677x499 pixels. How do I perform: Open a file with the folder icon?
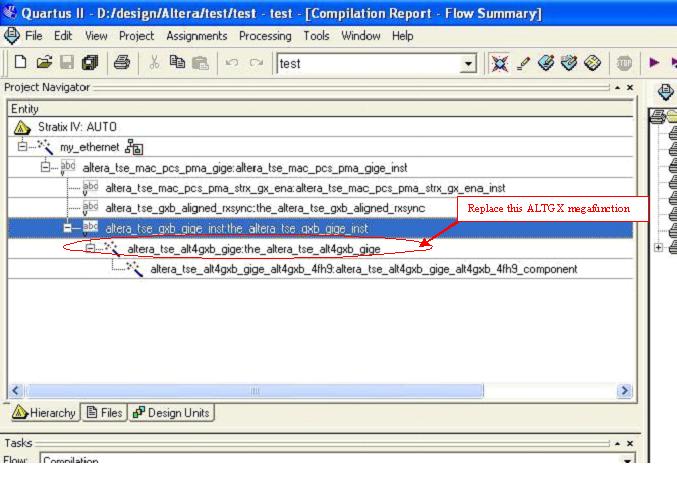(44, 63)
